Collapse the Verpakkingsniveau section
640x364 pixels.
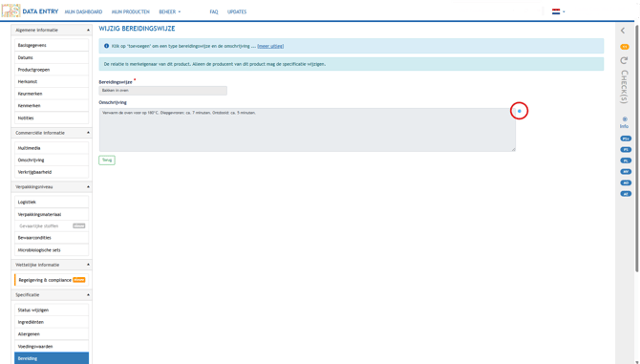[x=88, y=187]
